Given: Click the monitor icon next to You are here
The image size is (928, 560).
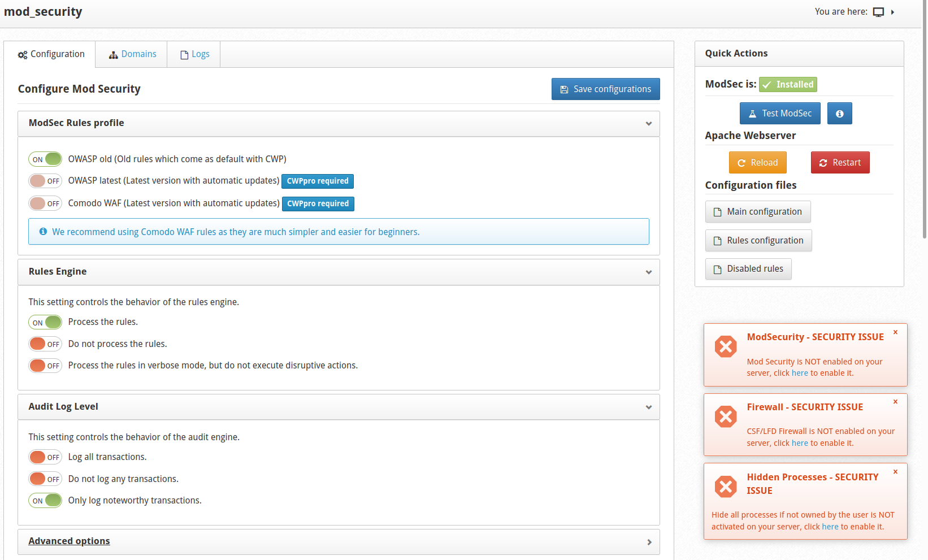Looking at the screenshot, I should 878,12.
